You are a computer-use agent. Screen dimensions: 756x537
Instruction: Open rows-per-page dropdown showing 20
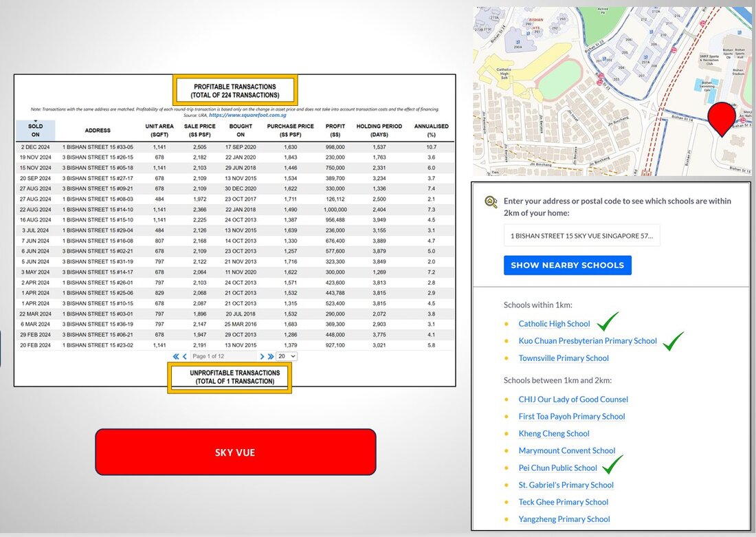[x=287, y=356]
